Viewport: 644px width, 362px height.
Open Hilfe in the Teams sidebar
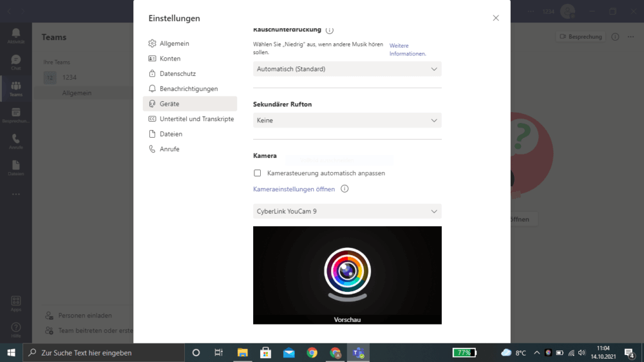(15, 330)
